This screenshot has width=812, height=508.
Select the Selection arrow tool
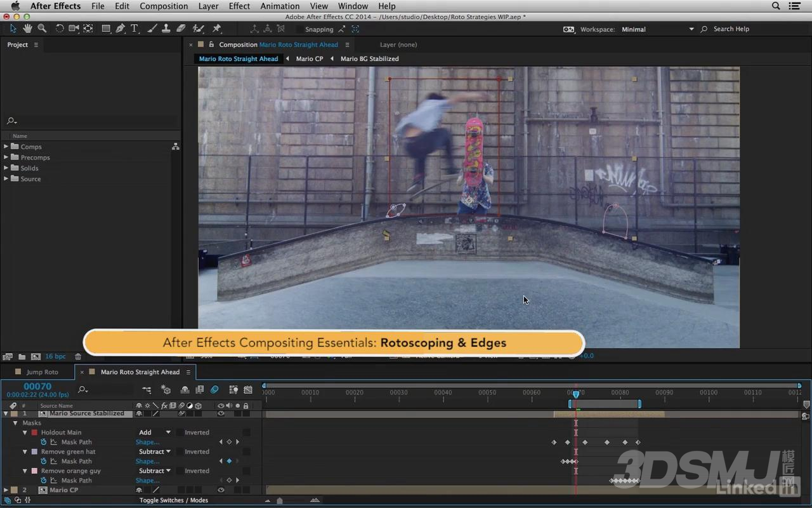(x=13, y=29)
